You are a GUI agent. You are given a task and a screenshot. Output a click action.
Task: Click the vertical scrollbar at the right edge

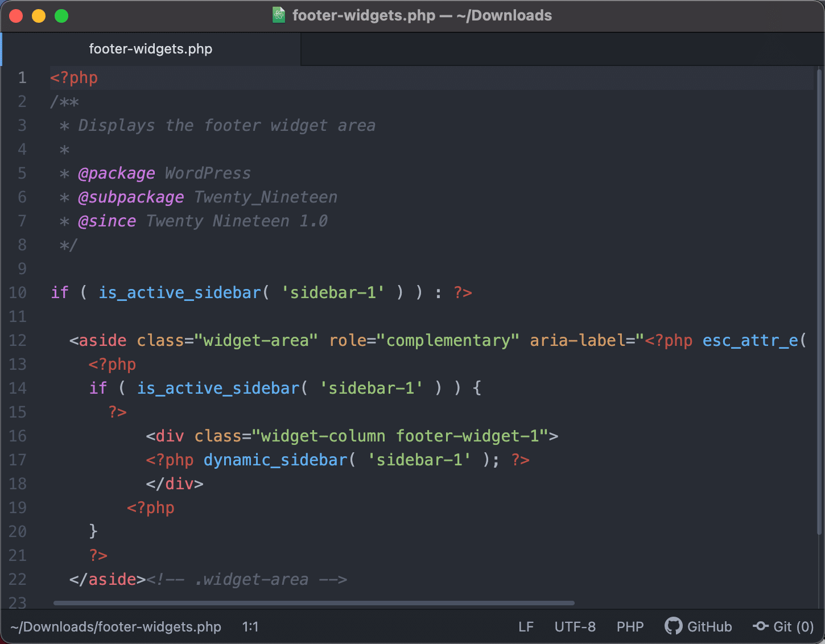(x=819, y=302)
